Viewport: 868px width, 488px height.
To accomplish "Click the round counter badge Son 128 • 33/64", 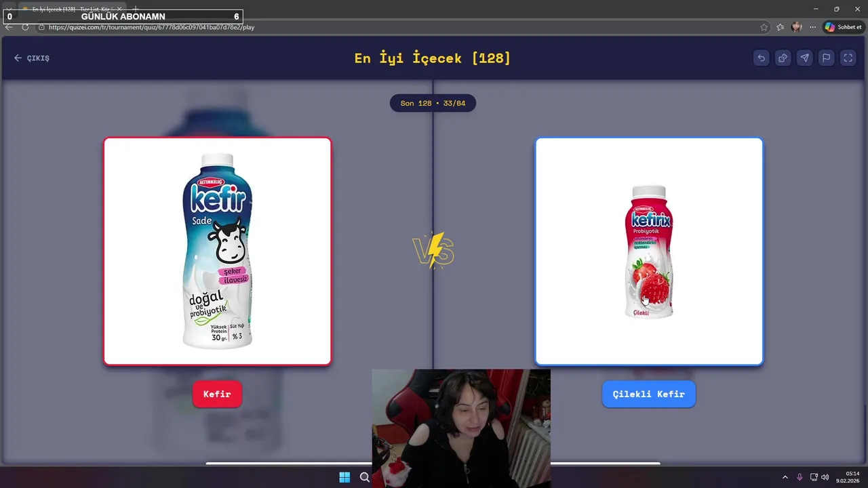I will coord(433,104).
